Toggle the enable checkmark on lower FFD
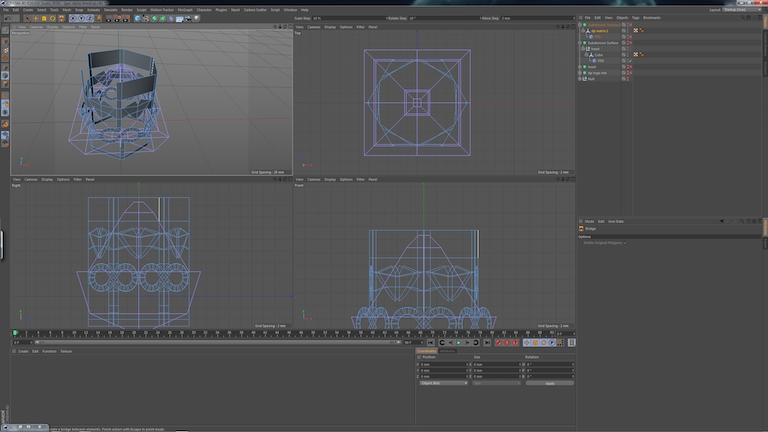The height and width of the screenshot is (432, 768). click(630, 61)
